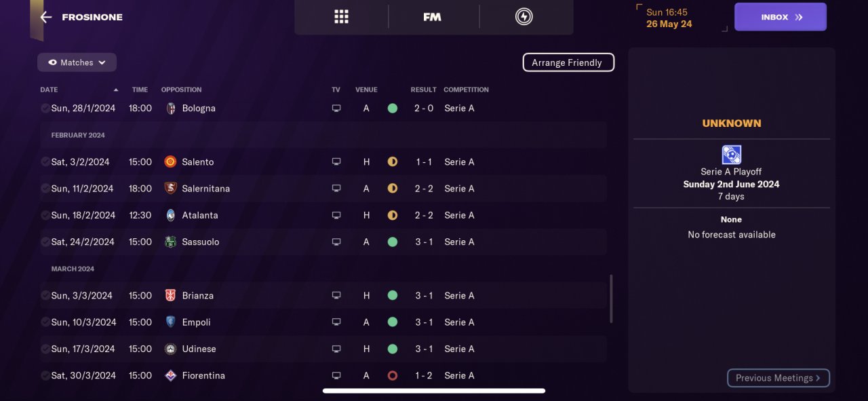Open the Inbox button
This screenshot has width=868, height=401.
pyautogui.click(x=780, y=17)
